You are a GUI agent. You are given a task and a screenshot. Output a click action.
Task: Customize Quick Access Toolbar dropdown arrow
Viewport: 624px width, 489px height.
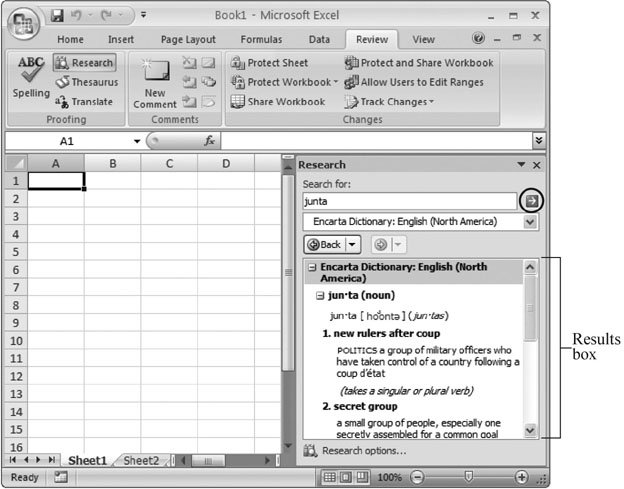coord(143,15)
